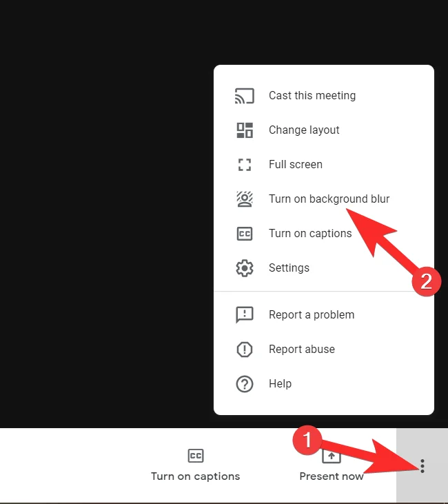Click the Full screen brackets icon
448x504 pixels.
[245, 165]
